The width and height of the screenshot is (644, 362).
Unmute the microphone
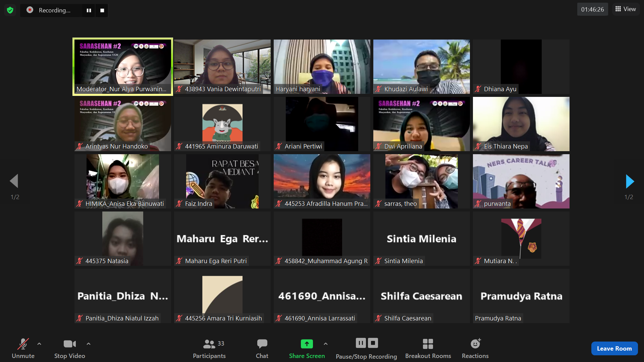23,348
